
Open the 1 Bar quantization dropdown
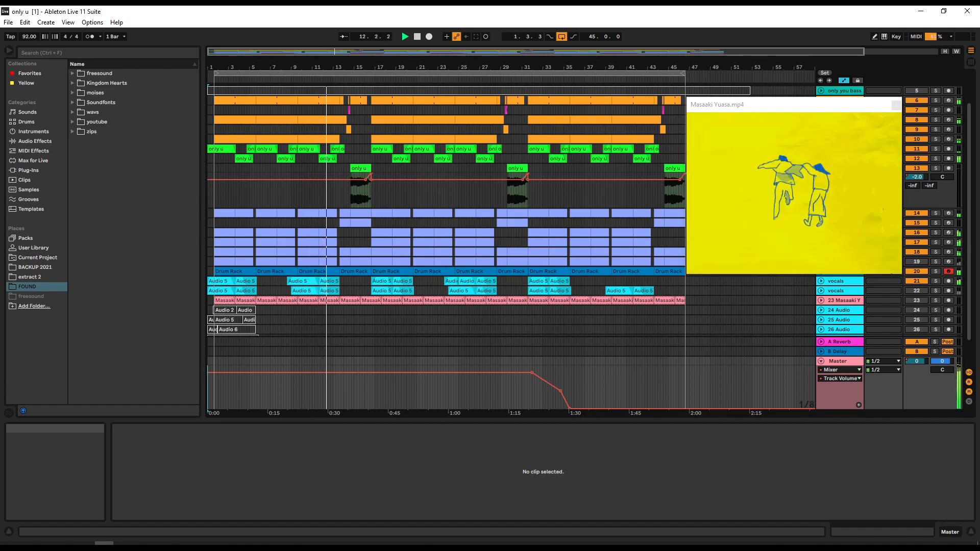click(x=115, y=37)
